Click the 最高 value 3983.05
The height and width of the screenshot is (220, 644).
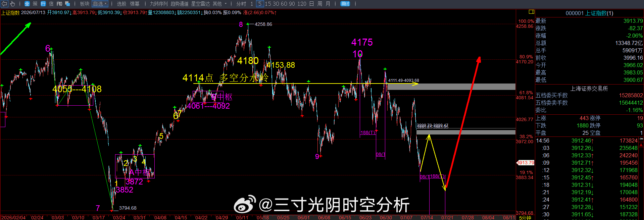pos(633,72)
